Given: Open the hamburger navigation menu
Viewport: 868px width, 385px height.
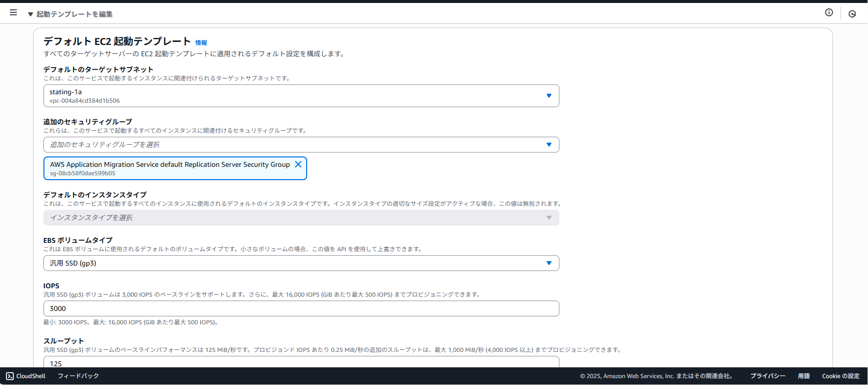Looking at the screenshot, I should [13, 13].
